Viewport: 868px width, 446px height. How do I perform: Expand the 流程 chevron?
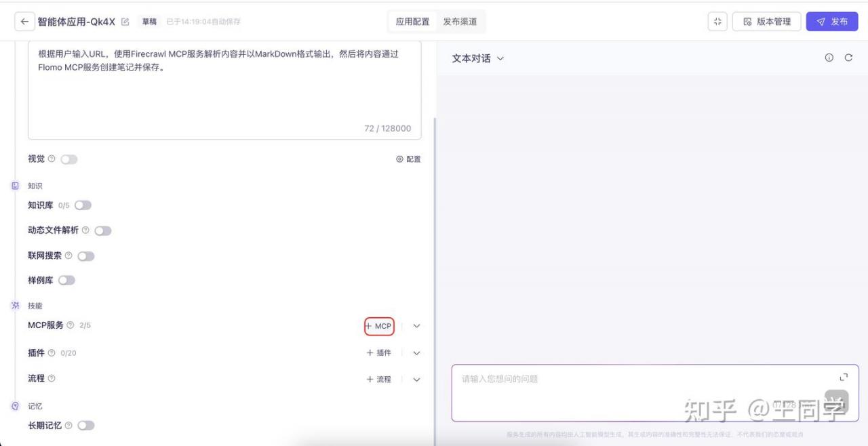tap(416, 380)
